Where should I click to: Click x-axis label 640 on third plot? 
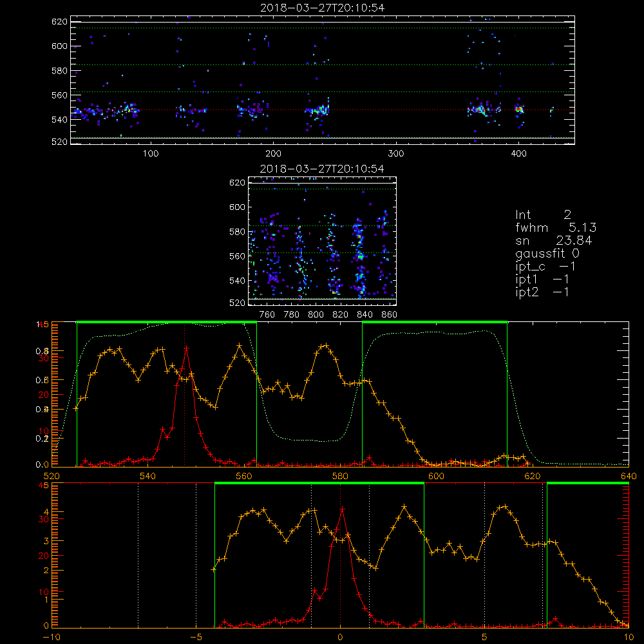[629, 477]
